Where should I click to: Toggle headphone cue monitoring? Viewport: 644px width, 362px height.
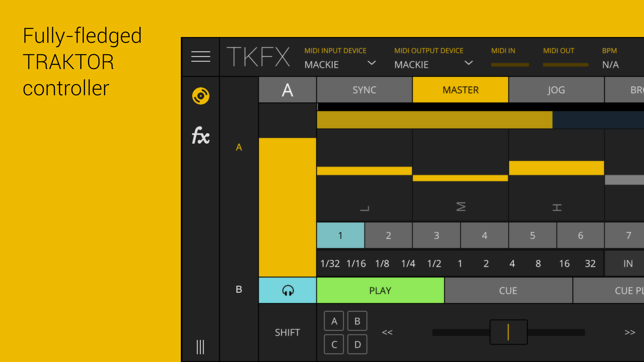pyautogui.click(x=288, y=290)
